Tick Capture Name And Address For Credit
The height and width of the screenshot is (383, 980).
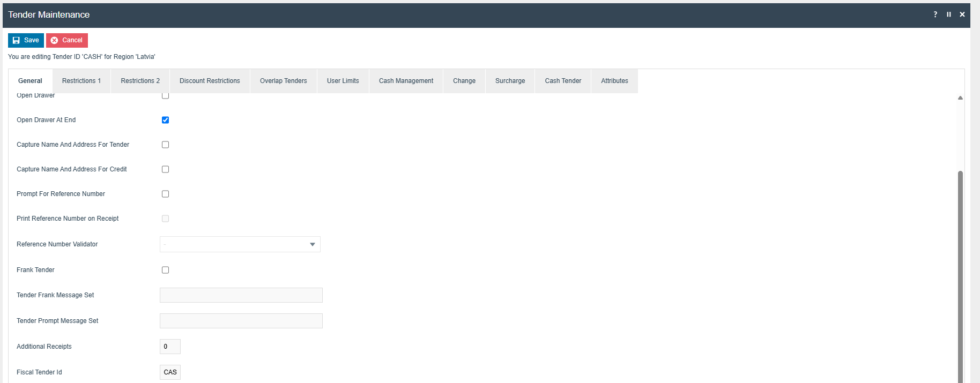tap(165, 169)
